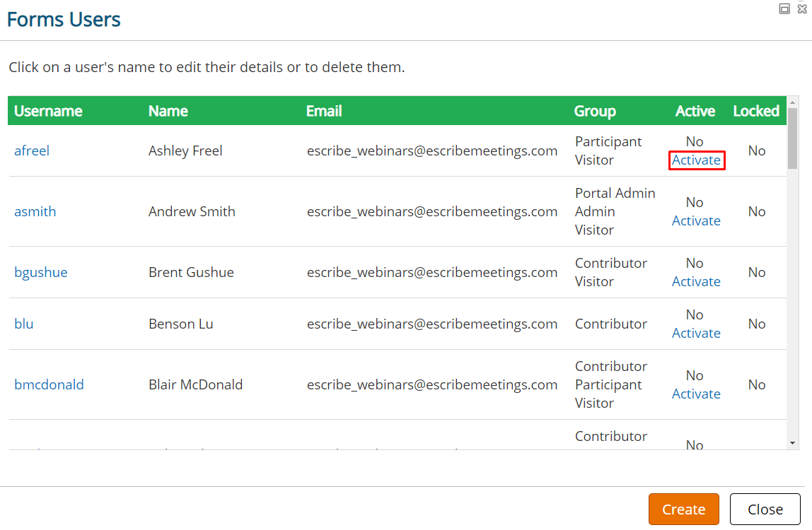Activate Brent Gushue's account
Image resolution: width=812 pixels, height=530 pixels.
[x=696, y=281]
